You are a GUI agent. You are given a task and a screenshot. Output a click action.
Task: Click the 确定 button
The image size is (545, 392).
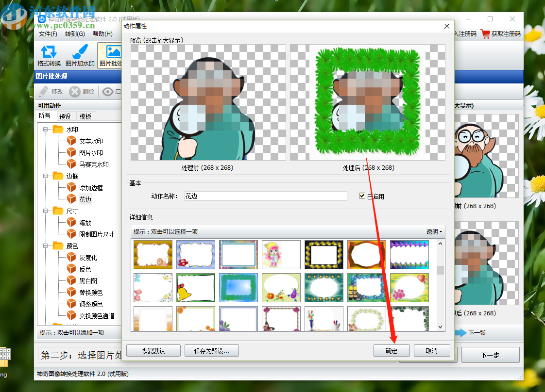(x=392, y=351)
